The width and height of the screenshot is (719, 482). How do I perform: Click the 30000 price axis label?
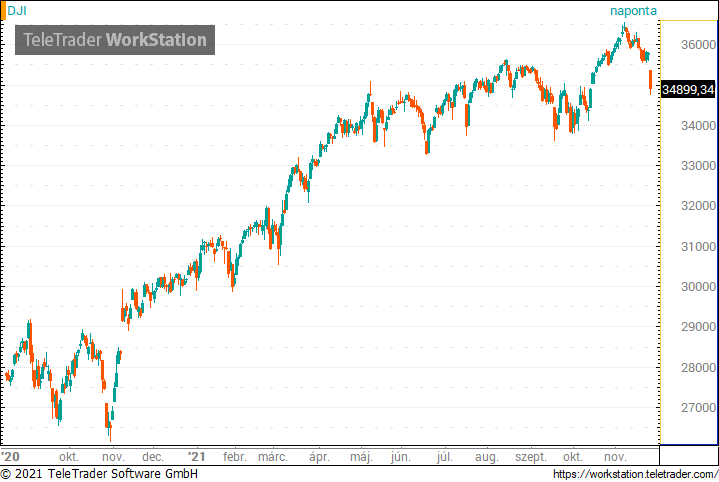pos(698,287)
